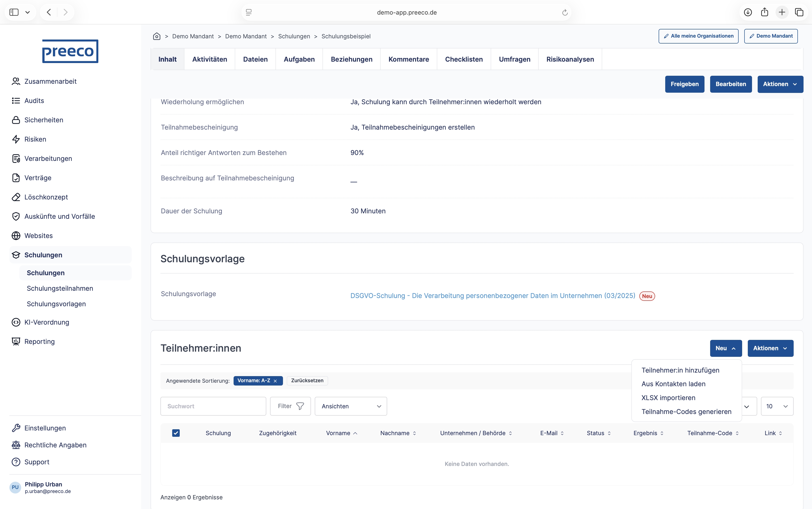This screenshot has width=812, height=509.
Task: Uncheck the select-all table checkbox
Action: point(176,433)
